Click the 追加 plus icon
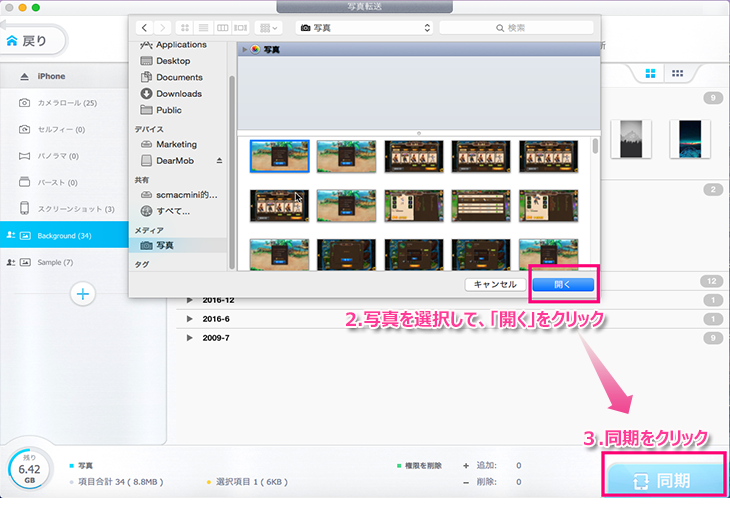 click(x=466, y=466)
